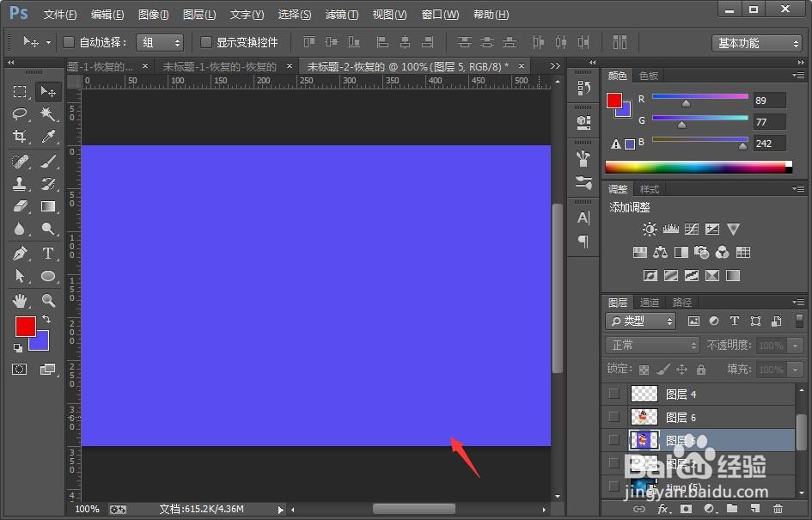Click the B value input field

[x=770, y=144]
